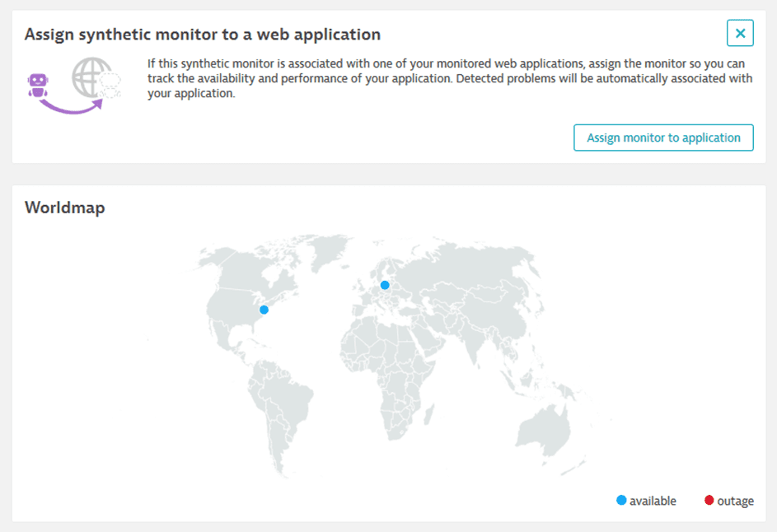Click Assign monitor to application button
The image size is (777, 532).
point(663,138)
